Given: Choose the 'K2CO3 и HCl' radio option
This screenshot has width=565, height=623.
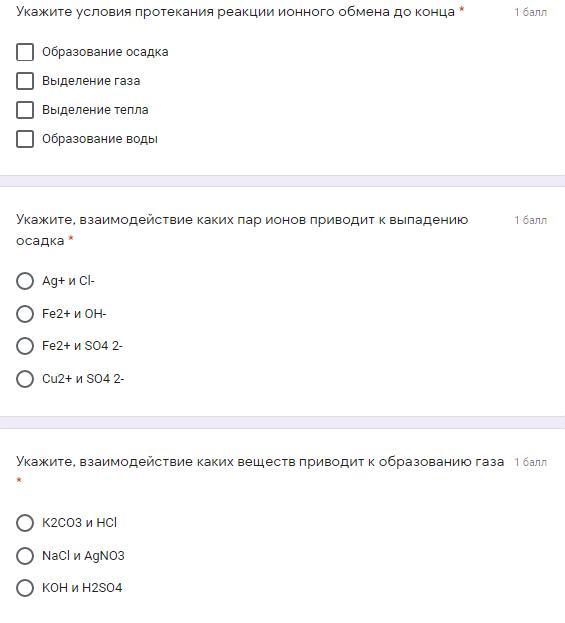Looking at the screenshot, I should tap(25, 522).
